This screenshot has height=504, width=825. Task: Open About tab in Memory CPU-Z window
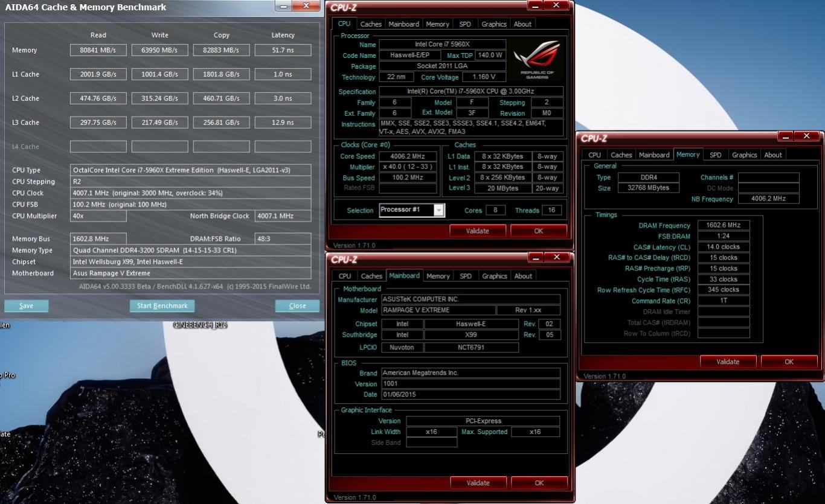point(773,155)
